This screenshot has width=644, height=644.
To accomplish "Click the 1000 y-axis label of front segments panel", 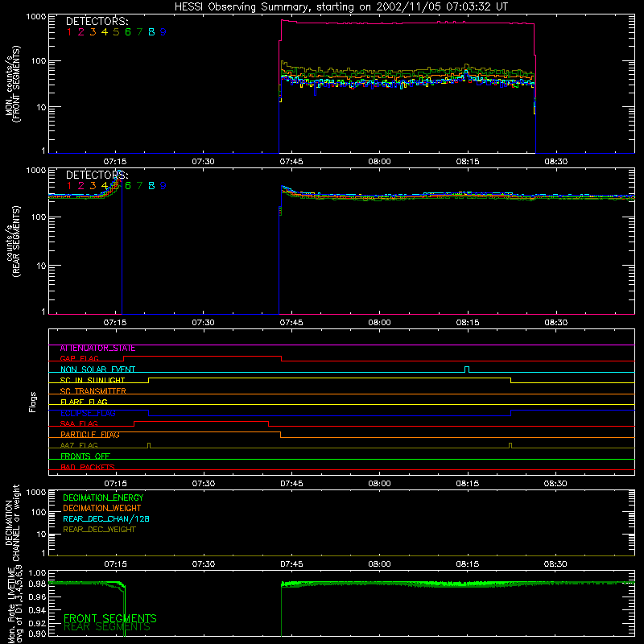I will [x=36, y=17].
